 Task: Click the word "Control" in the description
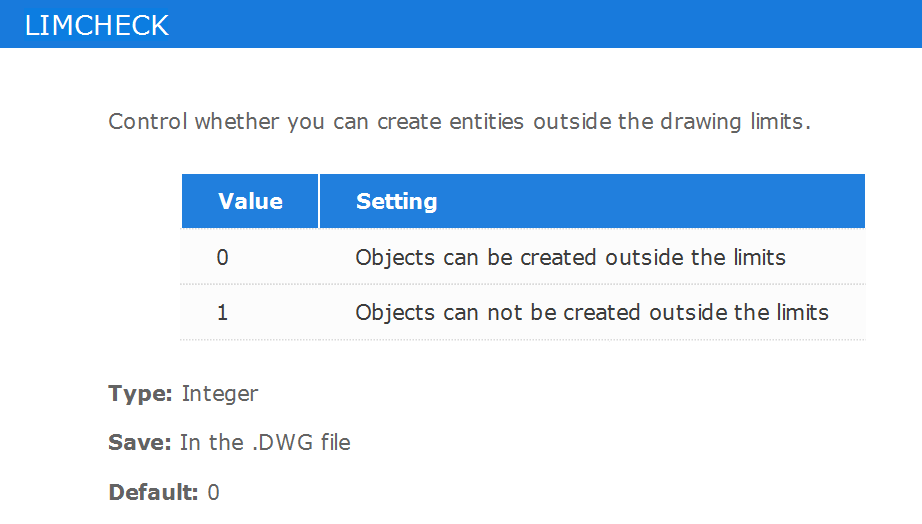pos(148,121)
